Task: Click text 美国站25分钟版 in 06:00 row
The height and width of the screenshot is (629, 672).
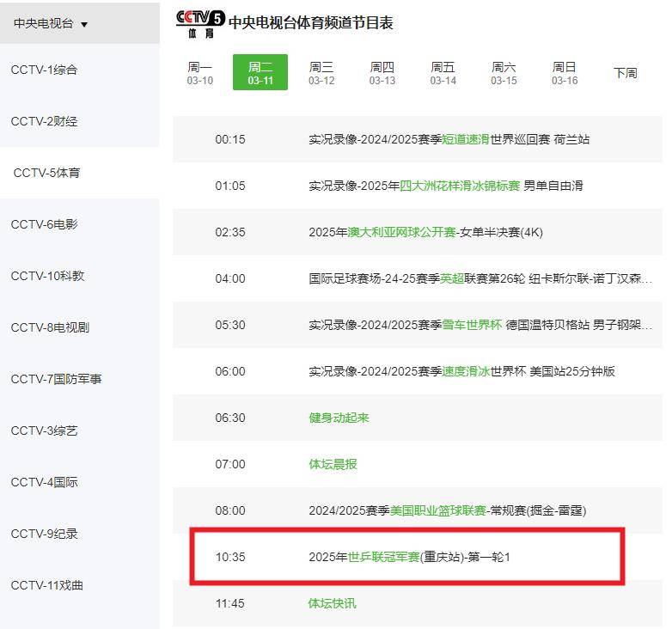Action: (x=572, y=371)
